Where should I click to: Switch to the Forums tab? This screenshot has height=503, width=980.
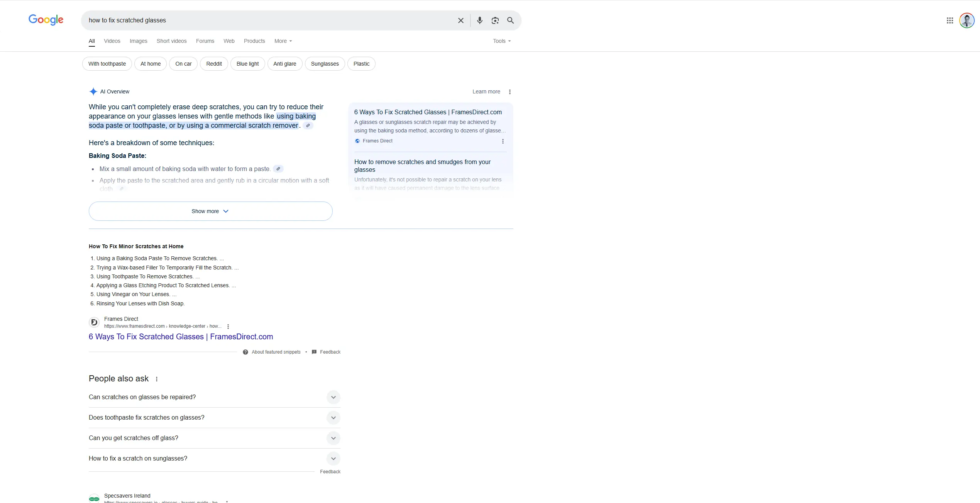205,41
